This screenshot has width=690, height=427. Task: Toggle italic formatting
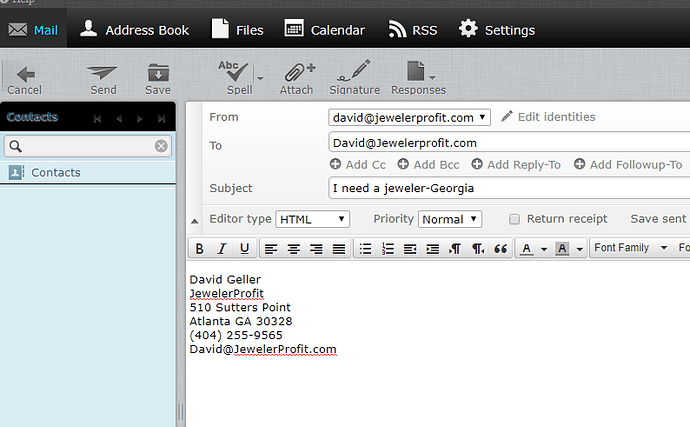tap(222, 249)
